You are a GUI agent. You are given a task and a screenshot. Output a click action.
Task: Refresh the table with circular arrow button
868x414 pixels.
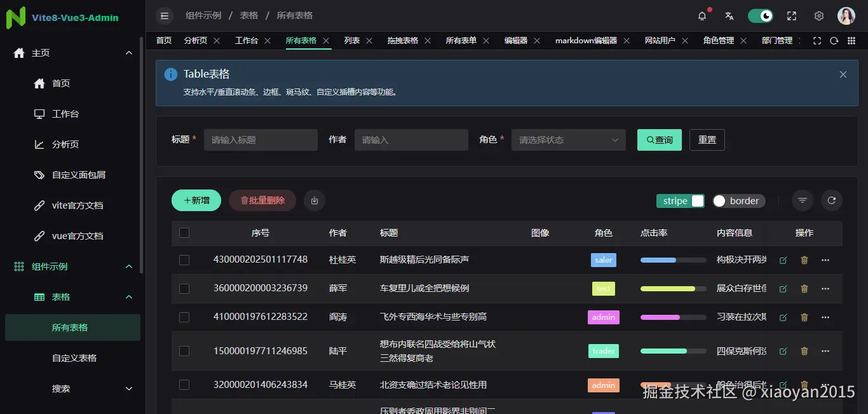point(832,200)
